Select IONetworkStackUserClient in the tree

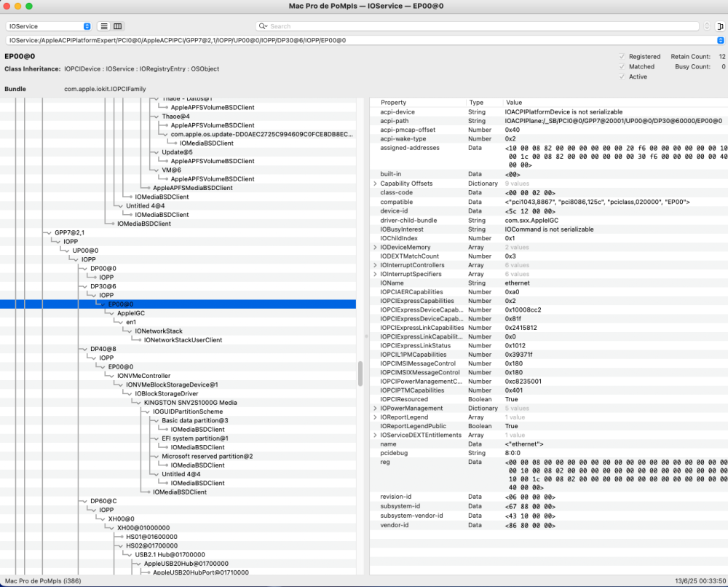click(183, 340)
